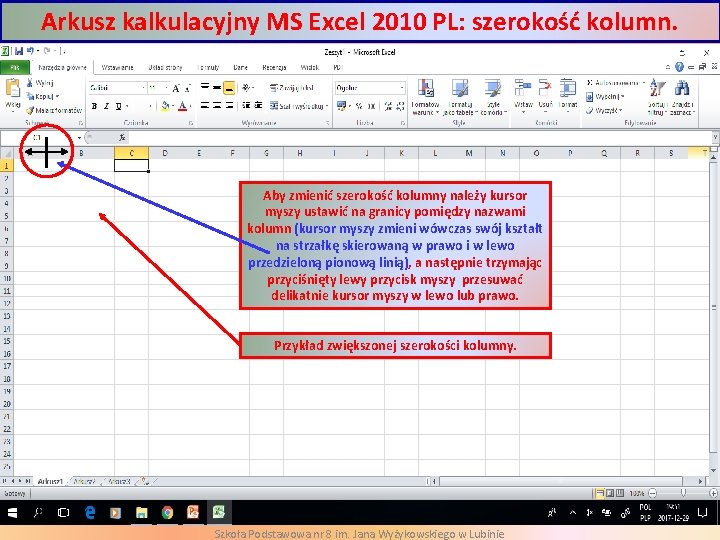
Task: Toggle middle vertical alignment
Action: tap(217, 87)
